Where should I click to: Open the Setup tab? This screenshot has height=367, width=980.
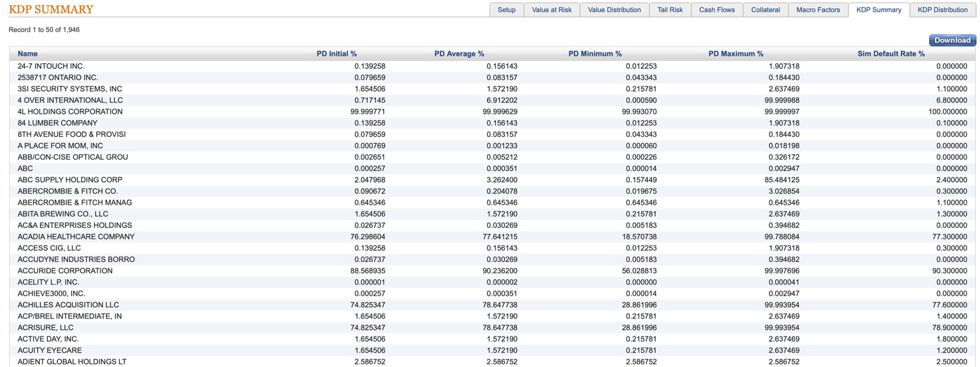[506, 10]
